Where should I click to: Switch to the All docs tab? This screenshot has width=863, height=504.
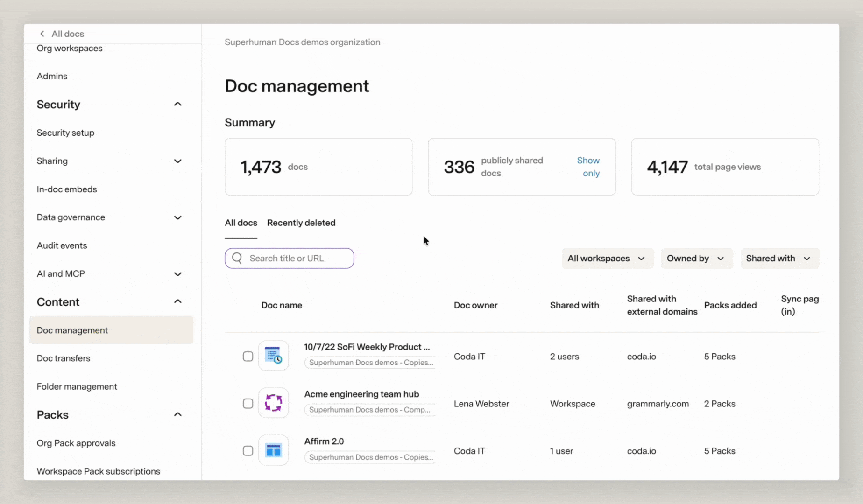pyautogui.click(x=241, y=223)
